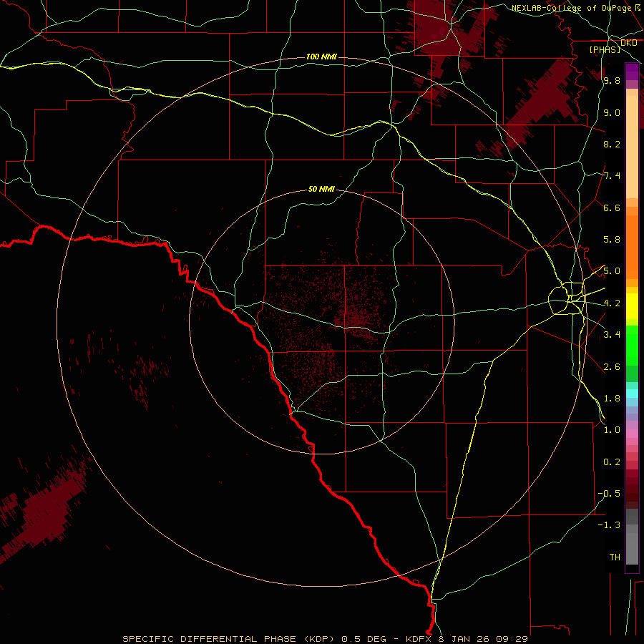Pick the orange segment of the color bar
Image resolution: width=644 pixels, height=644 pixels.
(632, 246)
